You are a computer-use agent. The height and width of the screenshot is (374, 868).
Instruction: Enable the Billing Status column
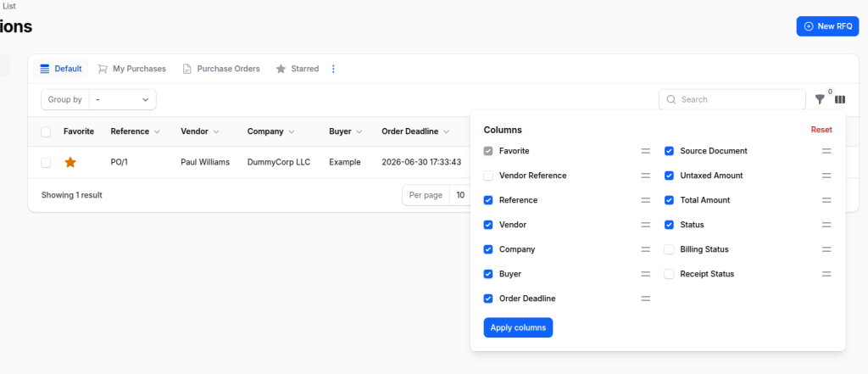tap(670, 249)
